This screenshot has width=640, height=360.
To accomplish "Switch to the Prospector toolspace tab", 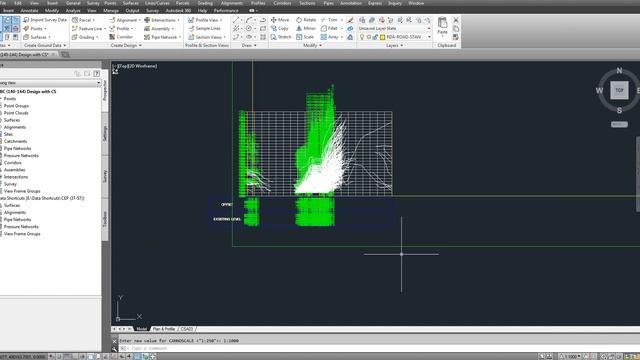I will (x=105, y=90).
